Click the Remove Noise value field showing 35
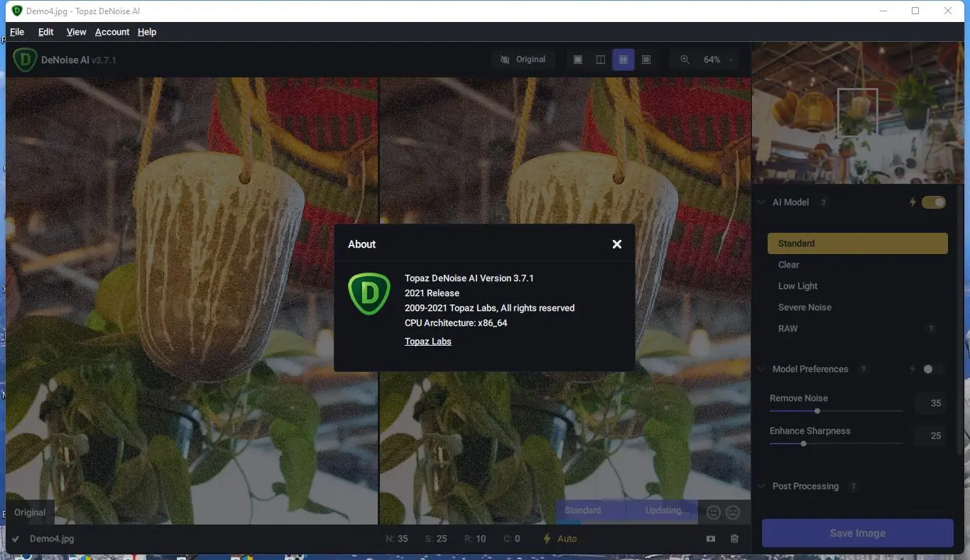Image resolution: width=970 pixels, height=560 pixels. (x=930, y=403)
